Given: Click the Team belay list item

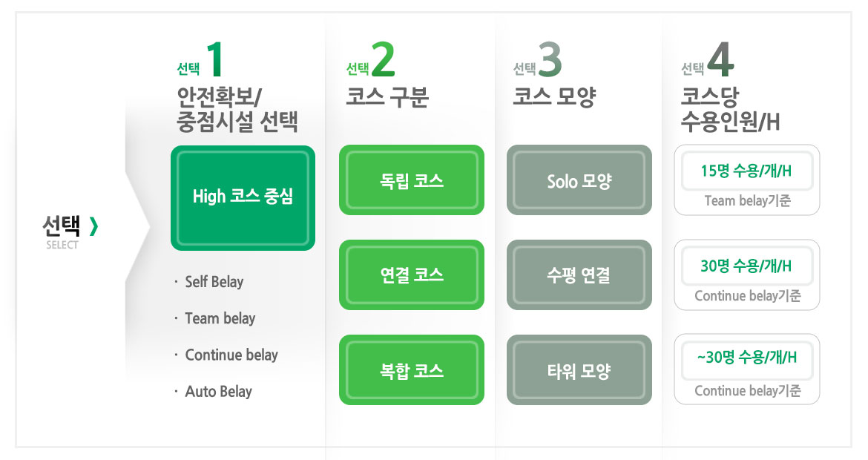Looking at the screenshot, I should click(x=220, y=318).
